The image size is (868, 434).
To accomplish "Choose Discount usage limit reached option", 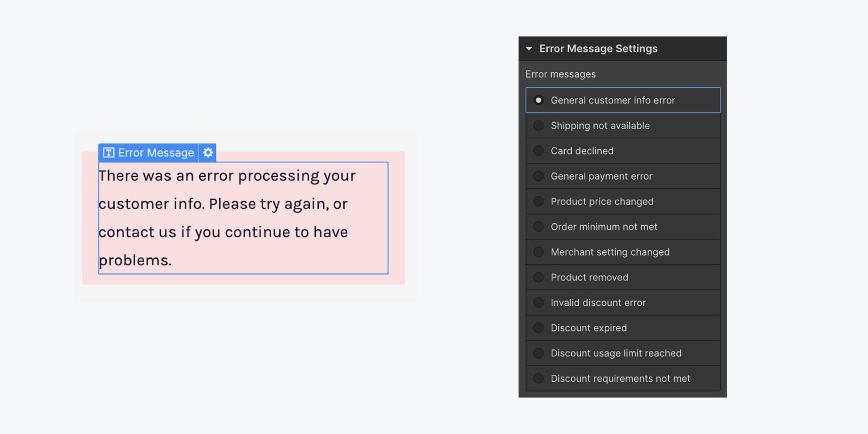I will click(x=623, y=353).
